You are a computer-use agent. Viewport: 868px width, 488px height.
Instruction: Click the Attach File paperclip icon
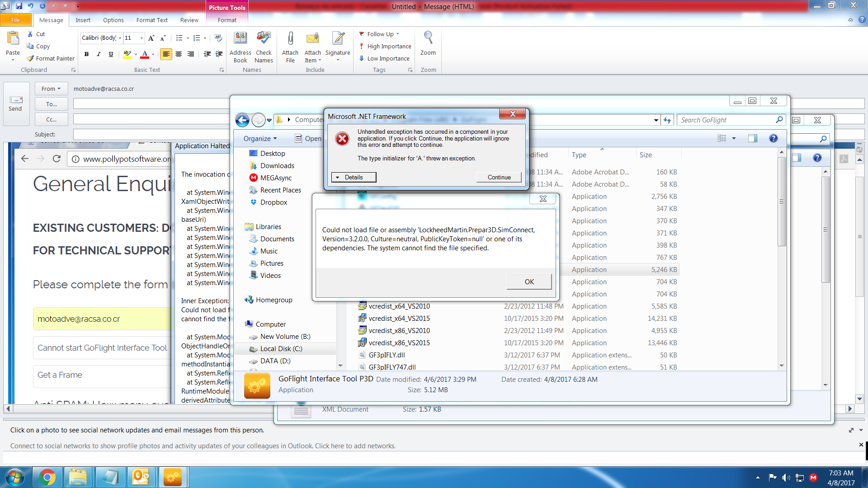pos(290,40)
